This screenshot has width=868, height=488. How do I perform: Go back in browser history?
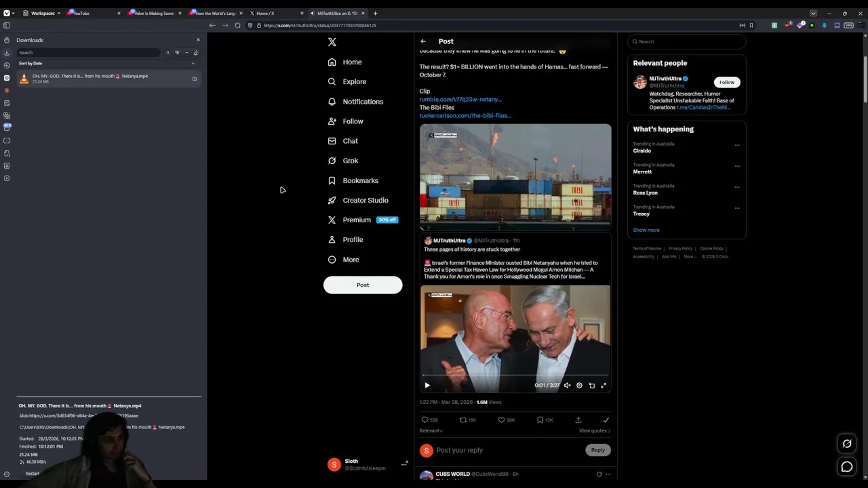[x=212, y=25]
